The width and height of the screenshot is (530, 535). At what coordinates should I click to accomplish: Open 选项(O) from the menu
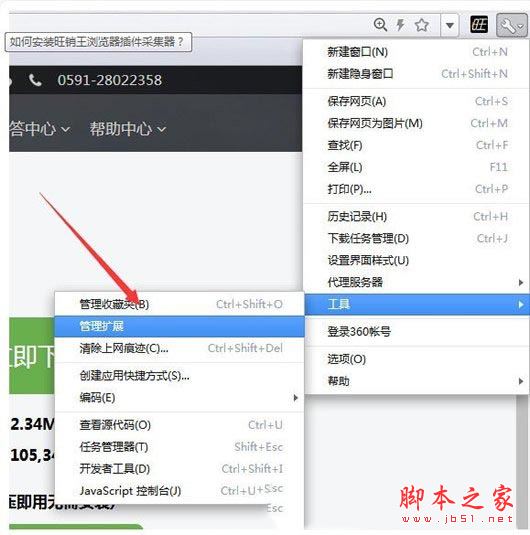[x=416, y=359]
